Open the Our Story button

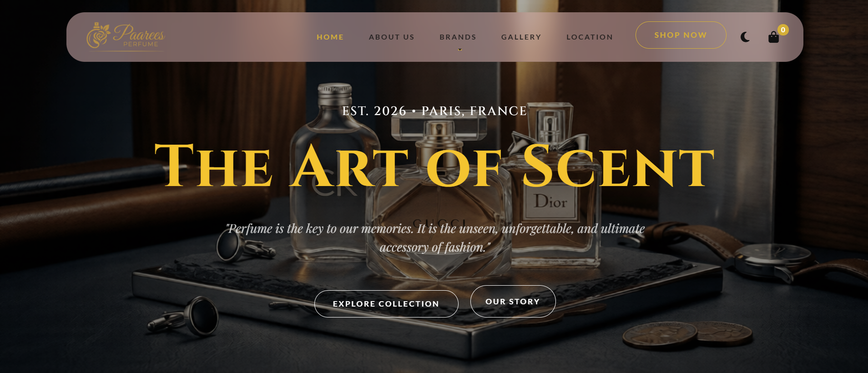coord(513,301)
